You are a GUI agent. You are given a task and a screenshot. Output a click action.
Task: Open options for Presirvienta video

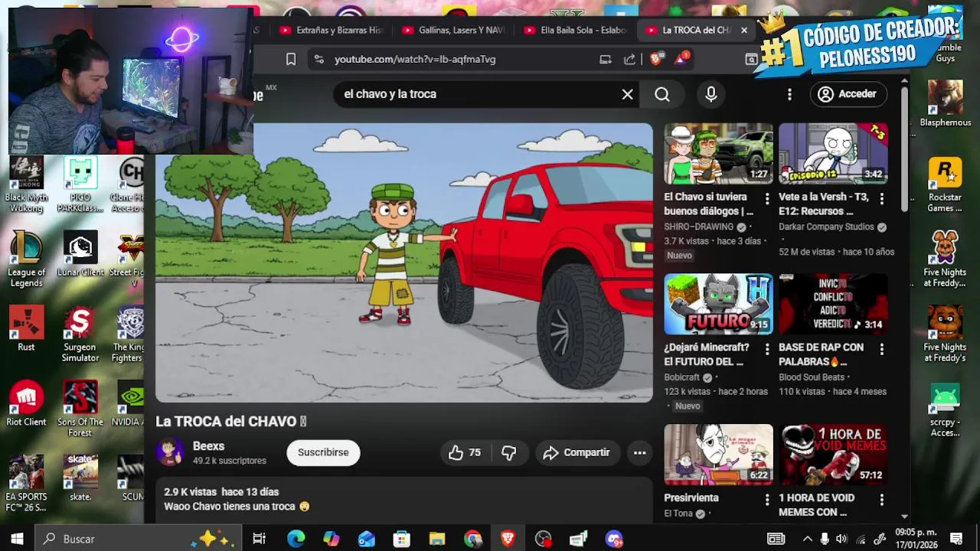point(767,500)
